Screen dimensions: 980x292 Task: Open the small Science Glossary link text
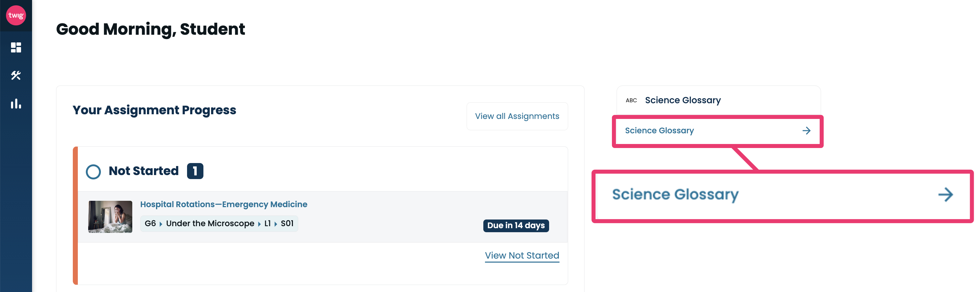point(659,131)
